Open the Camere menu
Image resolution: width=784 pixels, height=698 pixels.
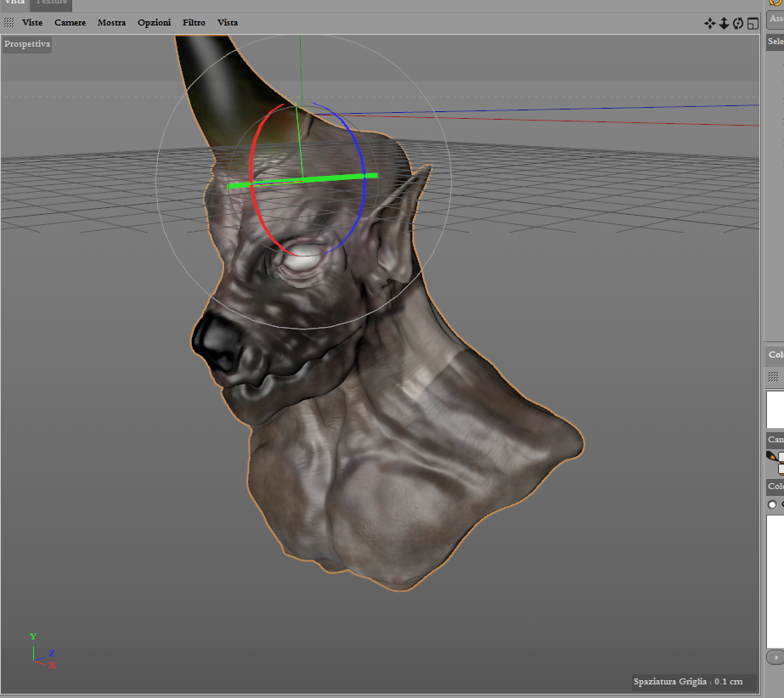coord(70,23)
